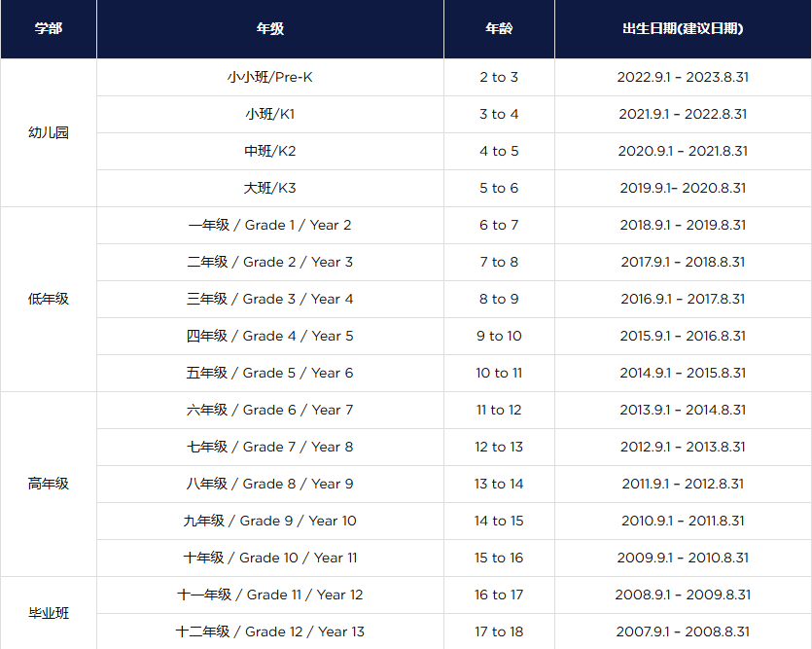The image size is (812, 649).
Task: Click the age cell 4 to 5
Action: [x=499, y=151]
